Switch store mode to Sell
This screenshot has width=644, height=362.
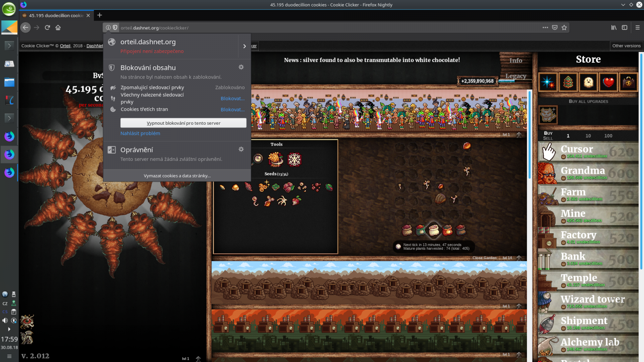548,138
